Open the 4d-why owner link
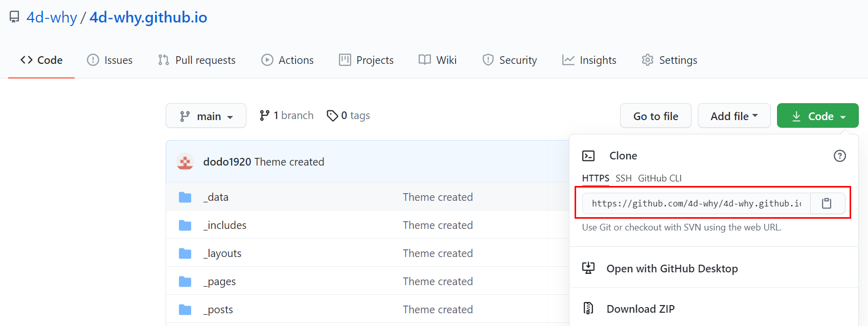 tap(52, 17)
